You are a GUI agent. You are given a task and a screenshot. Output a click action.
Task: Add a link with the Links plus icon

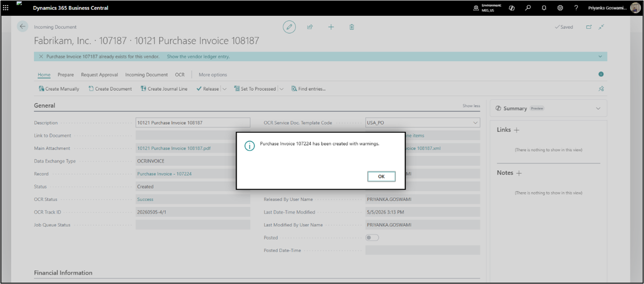517,130
